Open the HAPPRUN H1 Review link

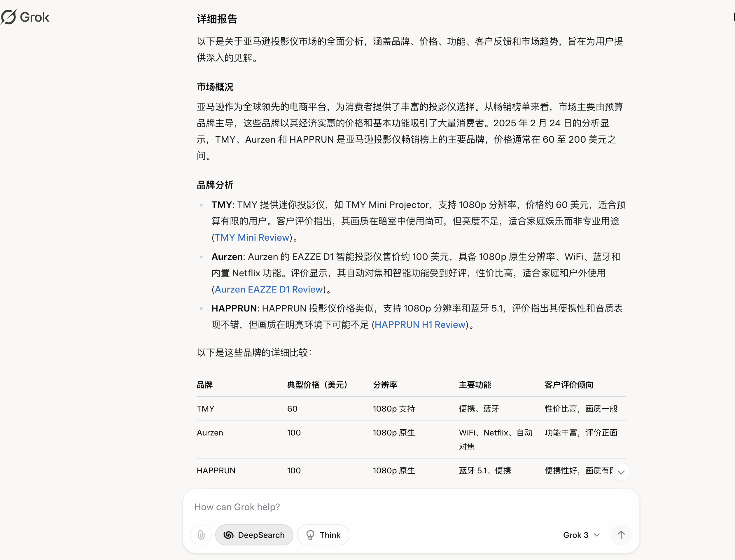pos(420,325)
